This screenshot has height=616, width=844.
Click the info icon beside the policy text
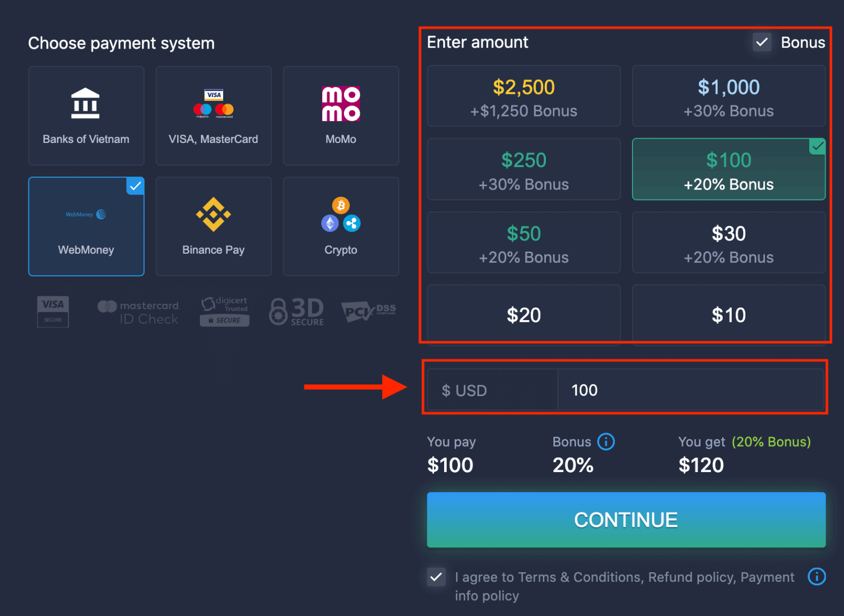click(x=816, y=577)
